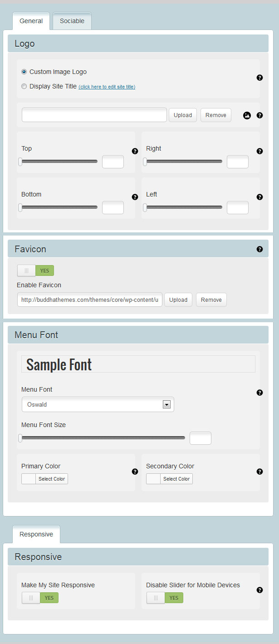The image size is (279, 644).
Task: Click Upload button for the logo image
Action: (183, 115)
